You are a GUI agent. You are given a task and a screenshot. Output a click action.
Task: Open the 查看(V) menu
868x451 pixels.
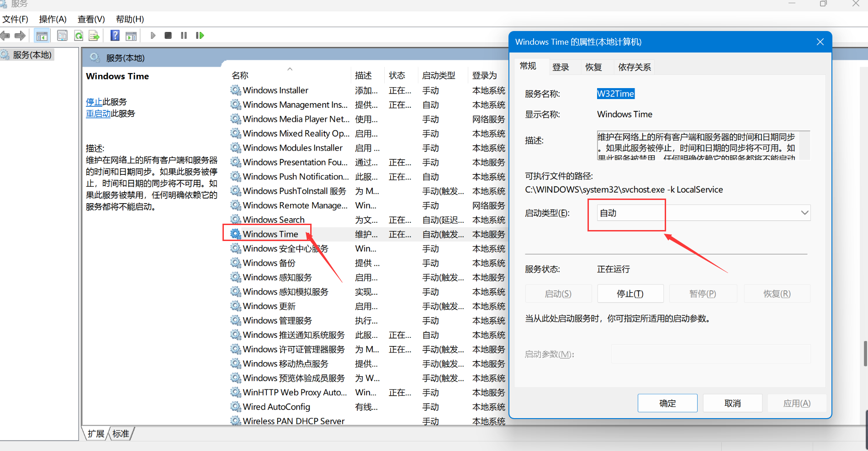click(91, 19)
